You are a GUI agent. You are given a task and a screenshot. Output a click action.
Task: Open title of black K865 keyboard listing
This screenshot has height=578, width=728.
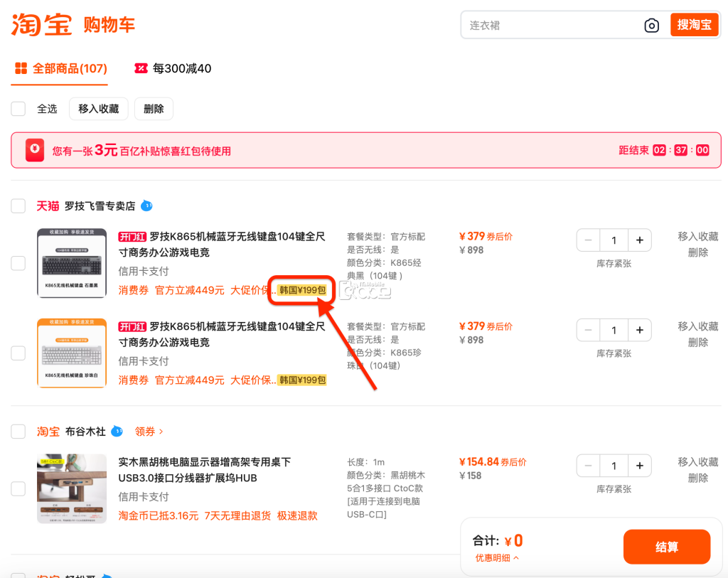222,245
